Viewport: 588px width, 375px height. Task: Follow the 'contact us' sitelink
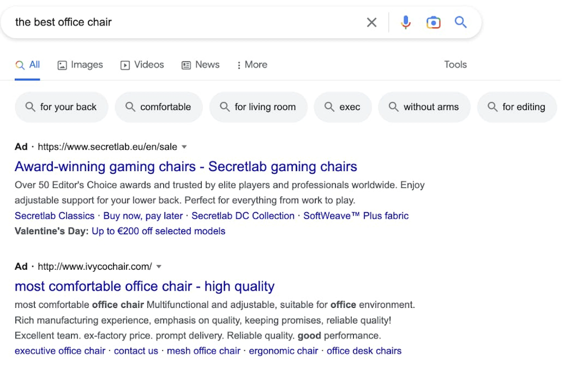[x=136, y=351]
